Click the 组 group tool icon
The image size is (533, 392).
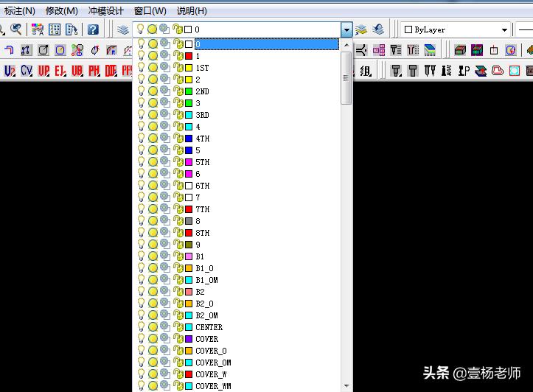(x=366, y=71)
